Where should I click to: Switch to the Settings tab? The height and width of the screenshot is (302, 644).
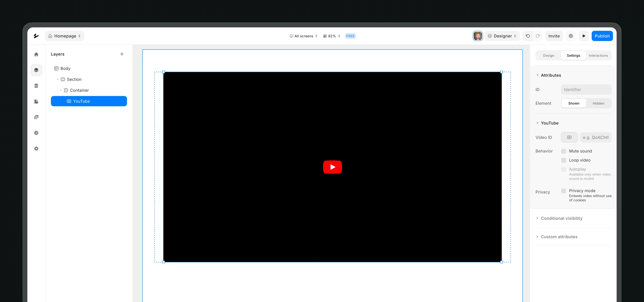(x=573, y=56)
